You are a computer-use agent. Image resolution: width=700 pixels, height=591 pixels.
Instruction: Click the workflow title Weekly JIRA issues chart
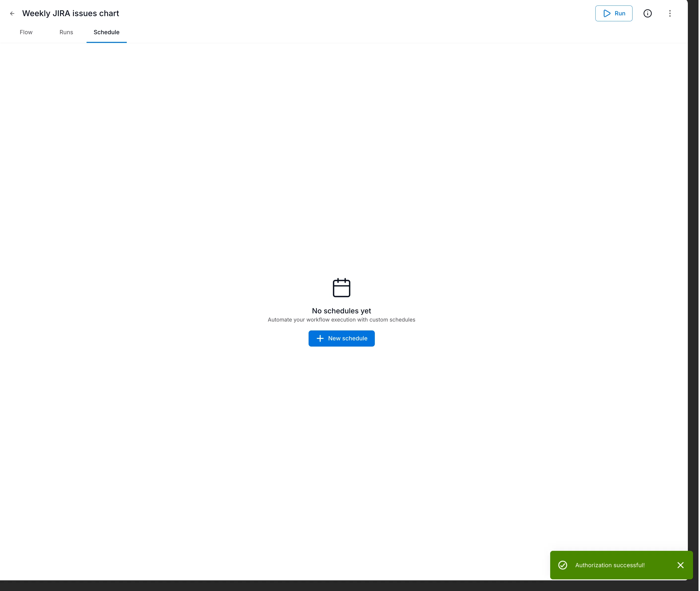[71, 13]
